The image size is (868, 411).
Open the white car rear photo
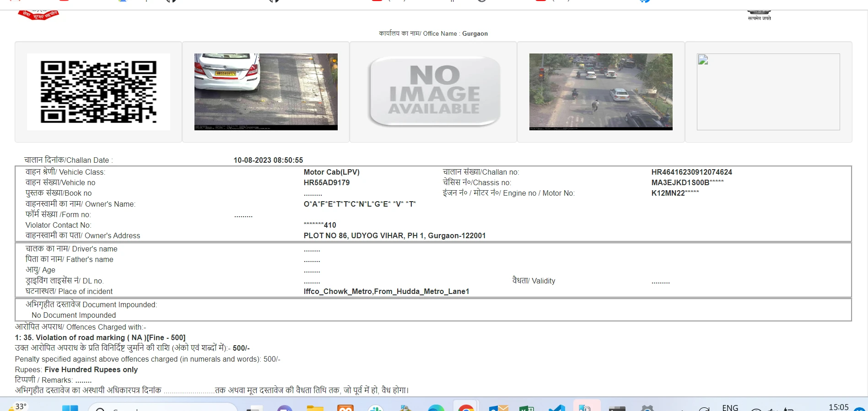pos(266,92)
